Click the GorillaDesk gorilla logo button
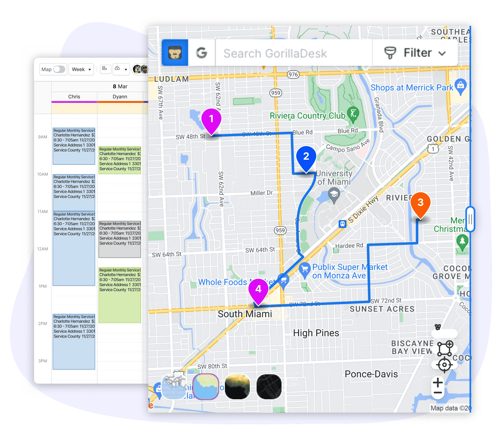Screen dimensions: 504x434 coord(175,53)
